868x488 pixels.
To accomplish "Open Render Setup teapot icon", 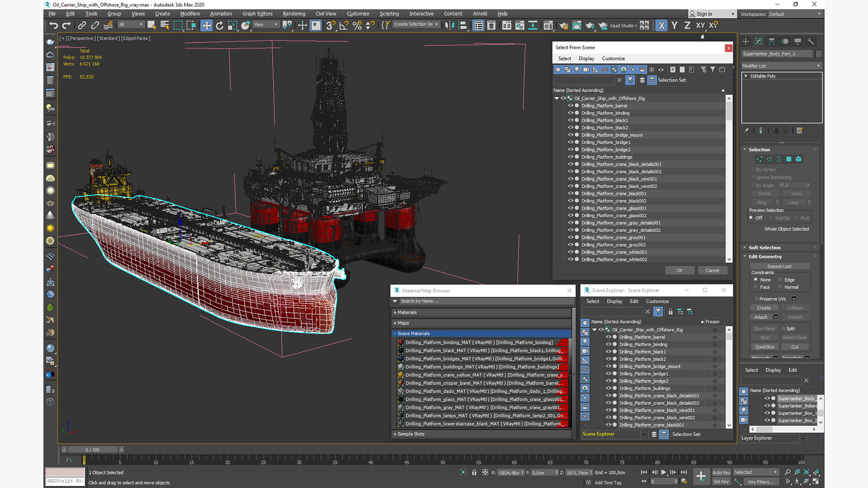I will point(563,25).
